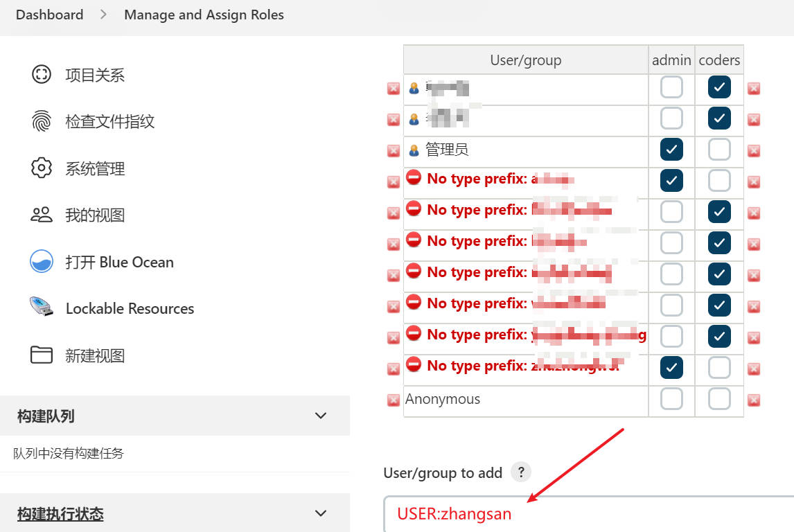Screen dimensions: 794x532
Task: Check admin checkbox for Anonymous
Action: 671,399
